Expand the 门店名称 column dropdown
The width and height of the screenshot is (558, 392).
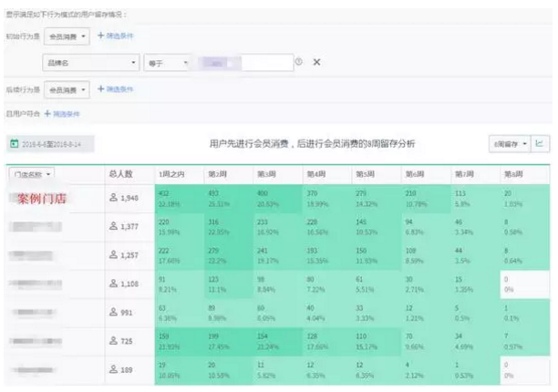click(x=31, y=173)
